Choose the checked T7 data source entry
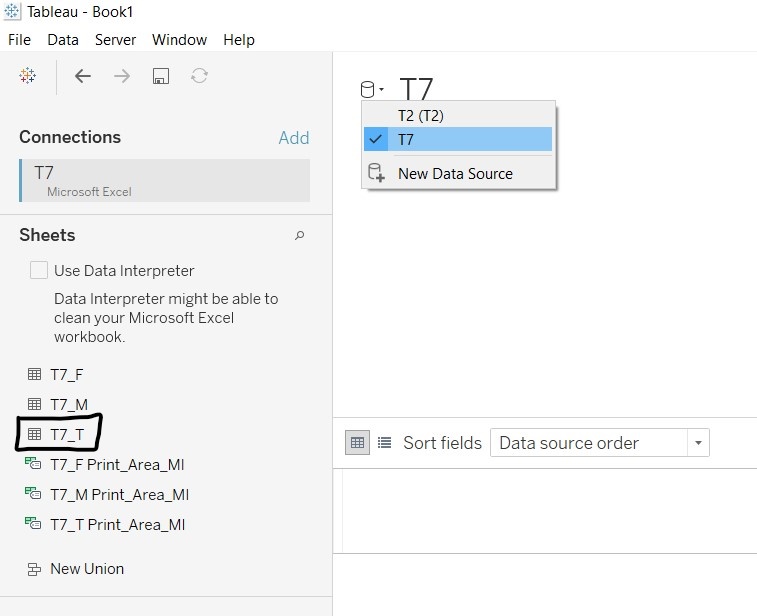The height and width of the screenshot is (616, 757). pyautogui.click(x=458, y=139)
